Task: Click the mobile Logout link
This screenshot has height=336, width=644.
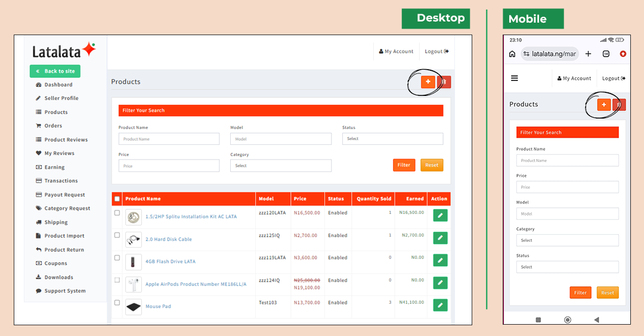Action: (614, 78)
